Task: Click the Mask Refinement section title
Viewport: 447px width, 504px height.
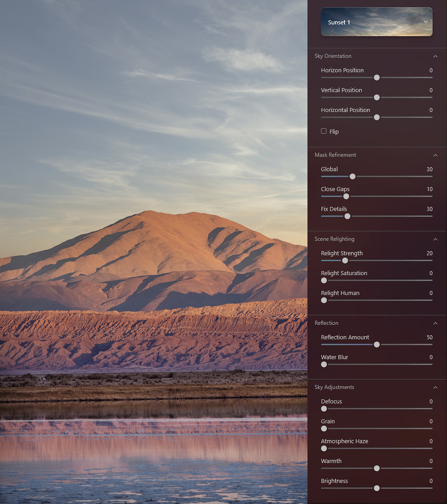Action: 335,155
